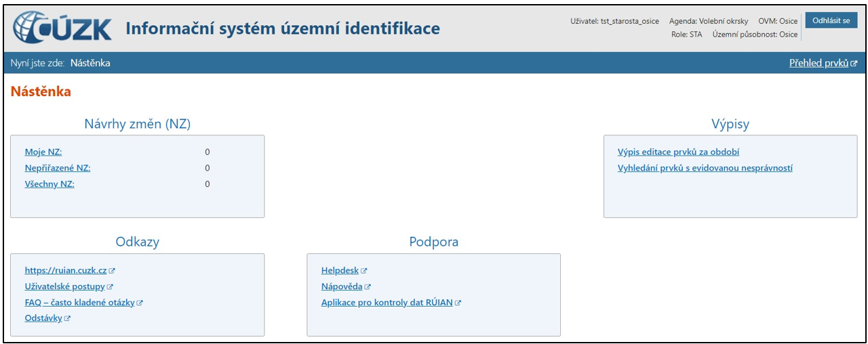868x344 pixels.
Task: Open the Moje NZ link
Action: click(x=43, y=152)
